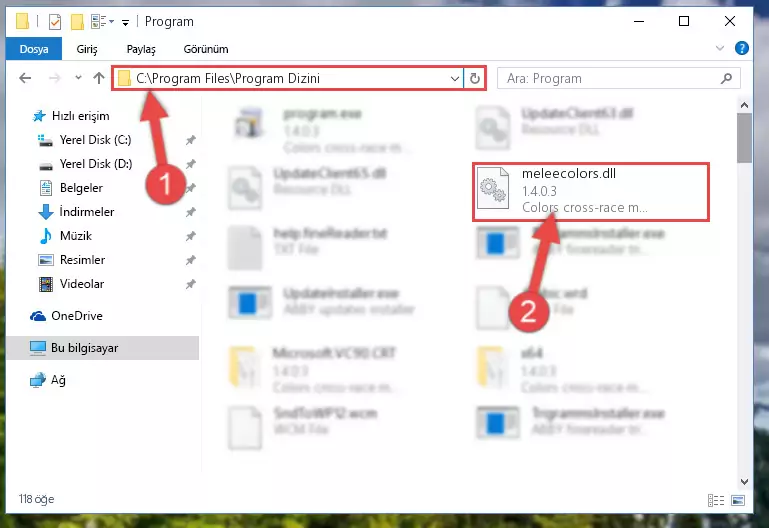
Task: Click the vertical scrollbar thumb
Action: pyautogui.click(x=744, y=138)
